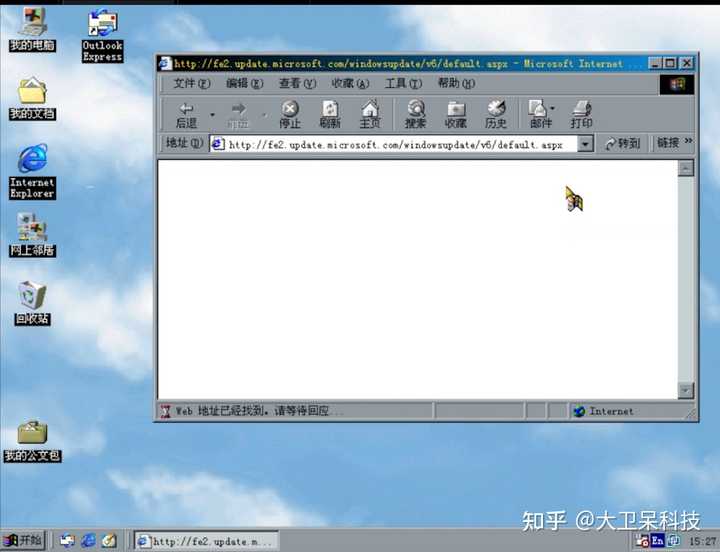The width and height of the screenshot is (720, 552).
Task: Click the network connection tray icon
Action: (674, 541)
